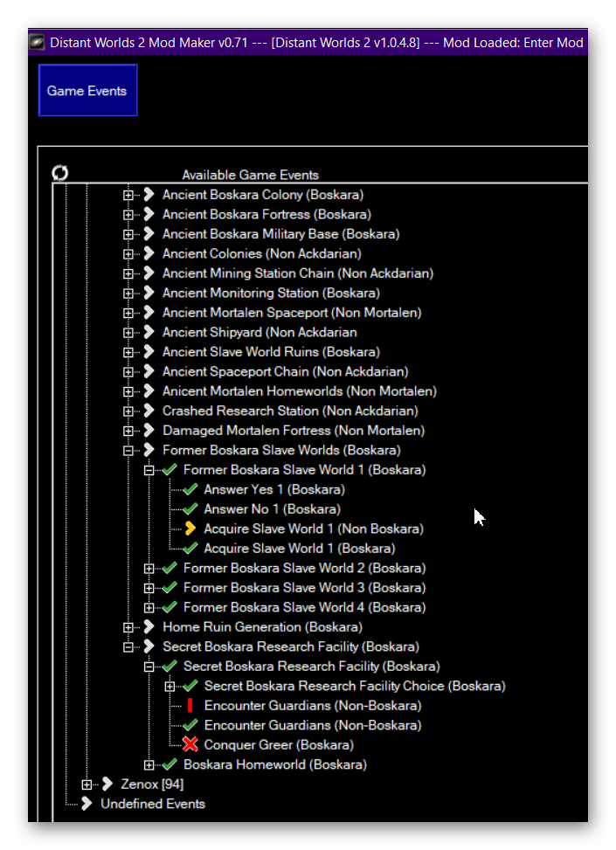Expand Boskara Homeworld (Boskara) node
This screenshot has width=616, height=850.
click(x=149, y=765)
